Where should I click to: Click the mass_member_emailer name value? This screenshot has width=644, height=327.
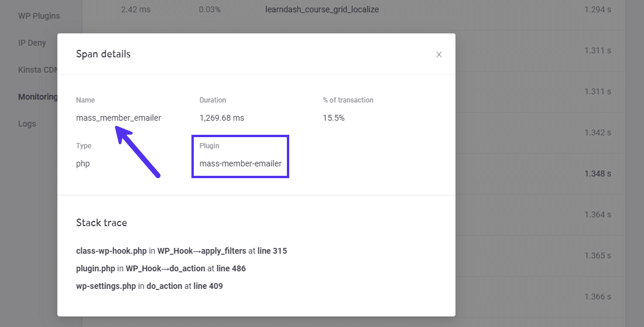pyautogui.click(x=118, y=118)
